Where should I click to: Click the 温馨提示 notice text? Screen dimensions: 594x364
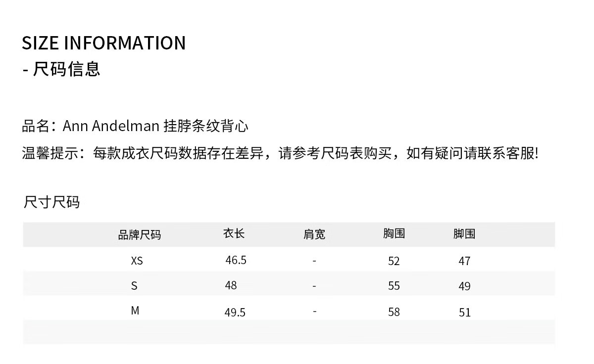280,153
